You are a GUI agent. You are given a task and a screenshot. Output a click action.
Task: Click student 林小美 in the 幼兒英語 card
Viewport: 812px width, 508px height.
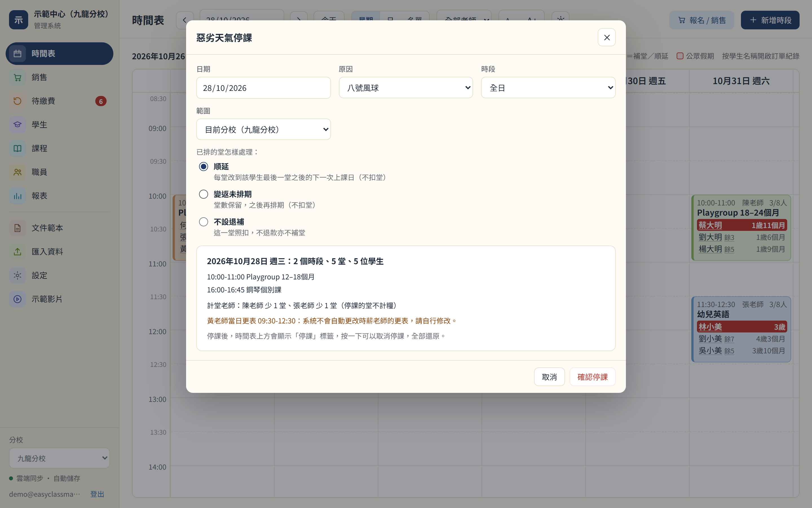tap(710, 327)
